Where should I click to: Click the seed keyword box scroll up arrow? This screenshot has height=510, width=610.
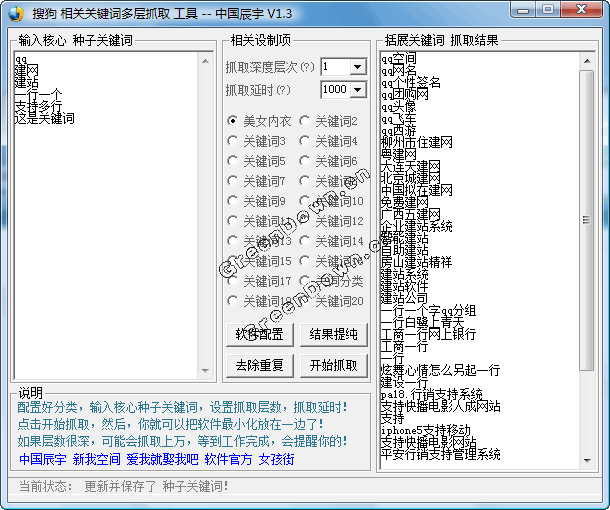point(205,61)
